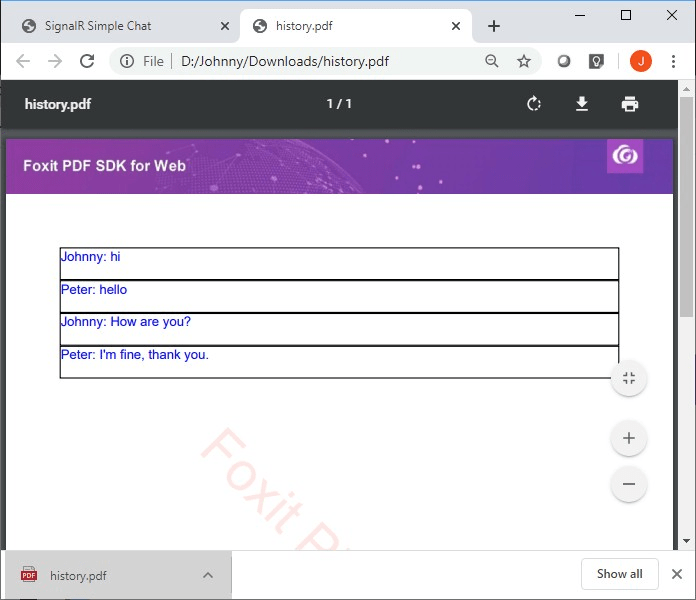Image resolution: width=696 pixels, height=600 pixels.
Task: Switch to SignalR Simple Chat tab
Action: [122, 26]
